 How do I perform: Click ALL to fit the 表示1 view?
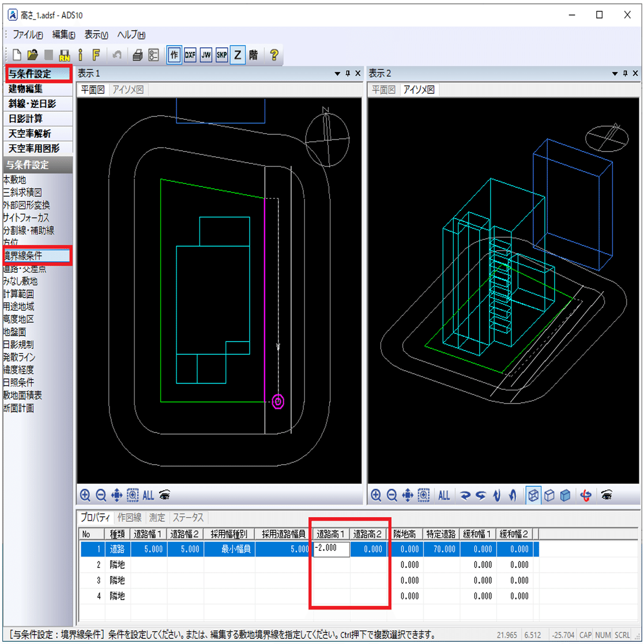tap(148, 495)
